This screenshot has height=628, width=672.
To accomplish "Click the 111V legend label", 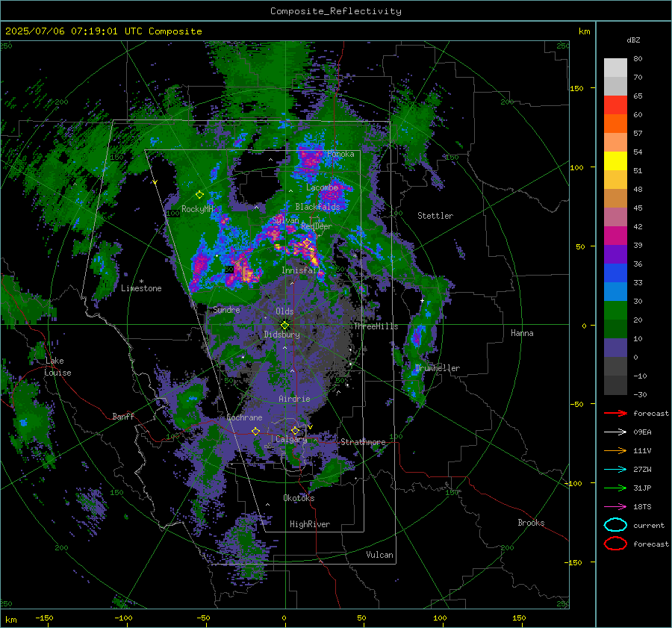I will coord(642,450).
